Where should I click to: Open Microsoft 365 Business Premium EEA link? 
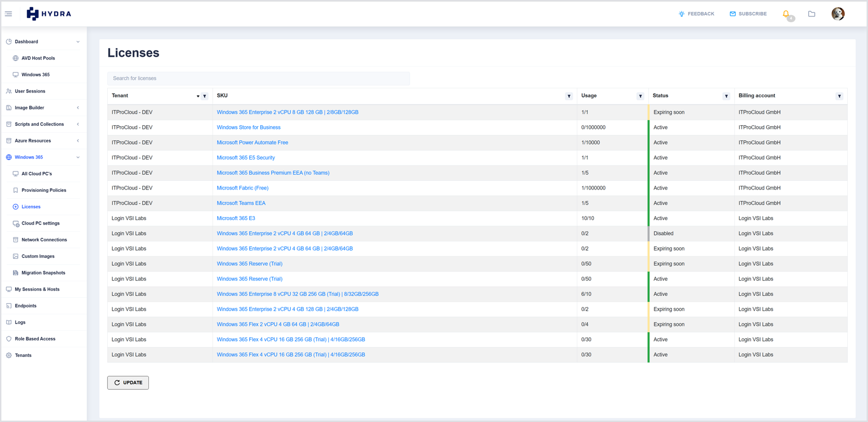(273, 173)
